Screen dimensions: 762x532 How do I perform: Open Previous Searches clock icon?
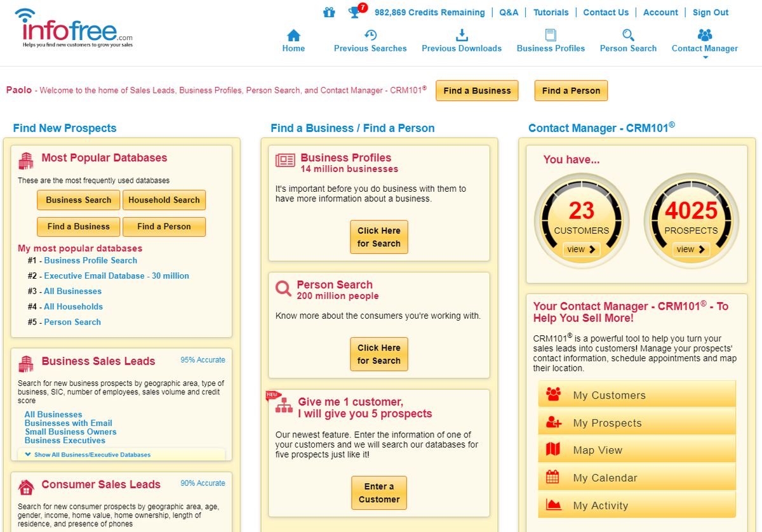371,35
